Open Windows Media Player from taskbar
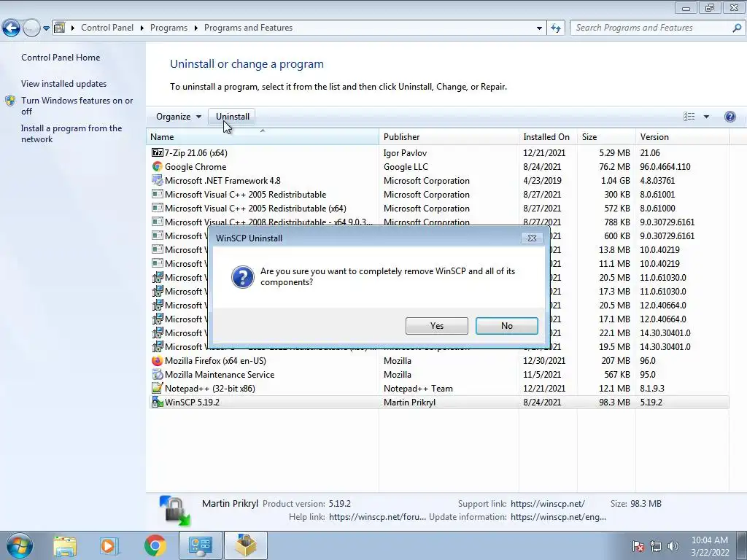Image resolution: width=747 pixels, height=560 pixels. click(x=108, y=545)
